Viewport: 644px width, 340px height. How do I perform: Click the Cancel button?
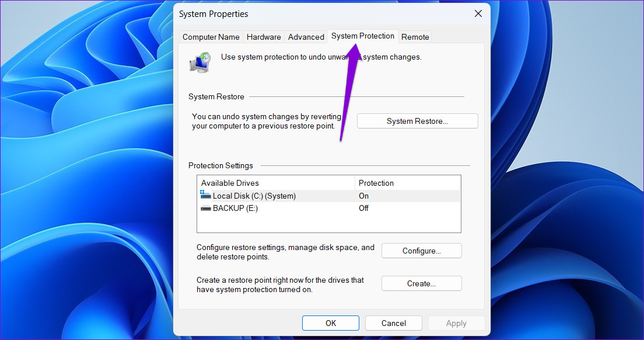[394, 323]
